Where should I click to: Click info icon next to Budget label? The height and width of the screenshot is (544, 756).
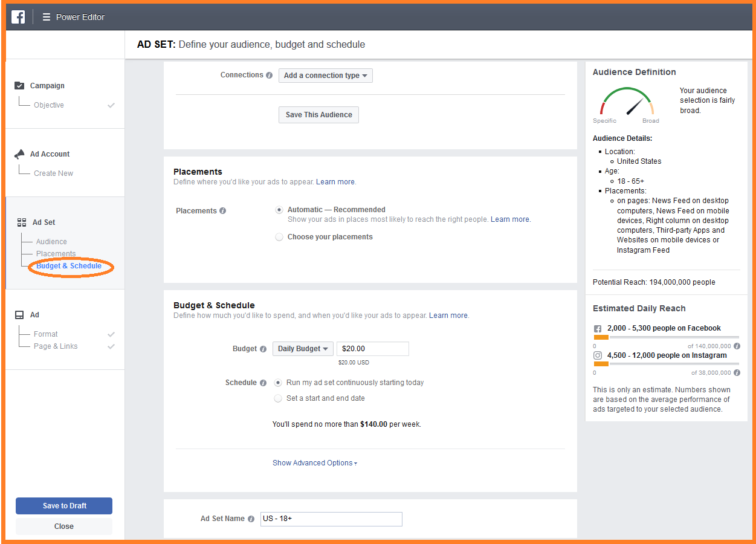click(263, 349)
